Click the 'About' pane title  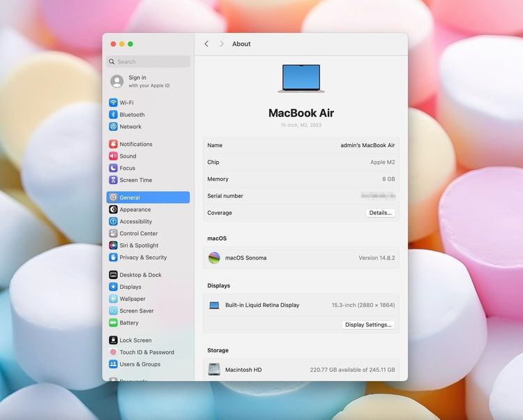(241, 44)
